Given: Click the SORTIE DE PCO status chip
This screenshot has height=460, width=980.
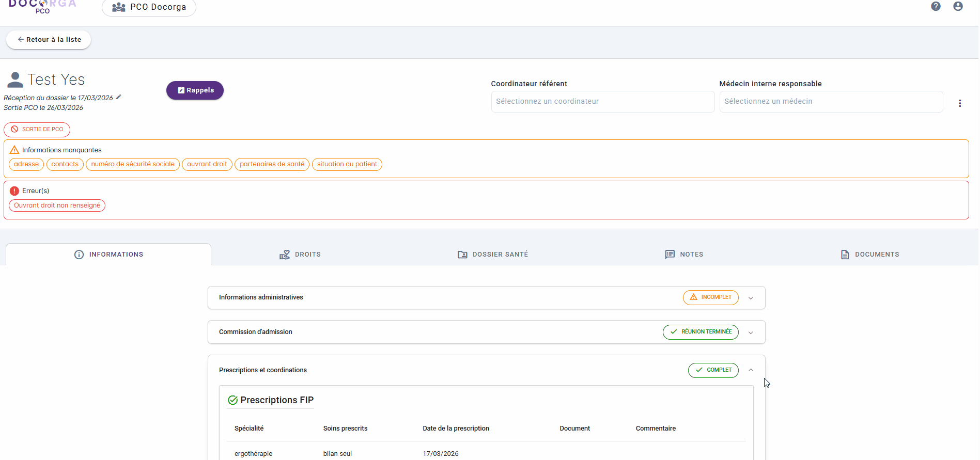Looking at the screenshot, I should tap(37, 130).
